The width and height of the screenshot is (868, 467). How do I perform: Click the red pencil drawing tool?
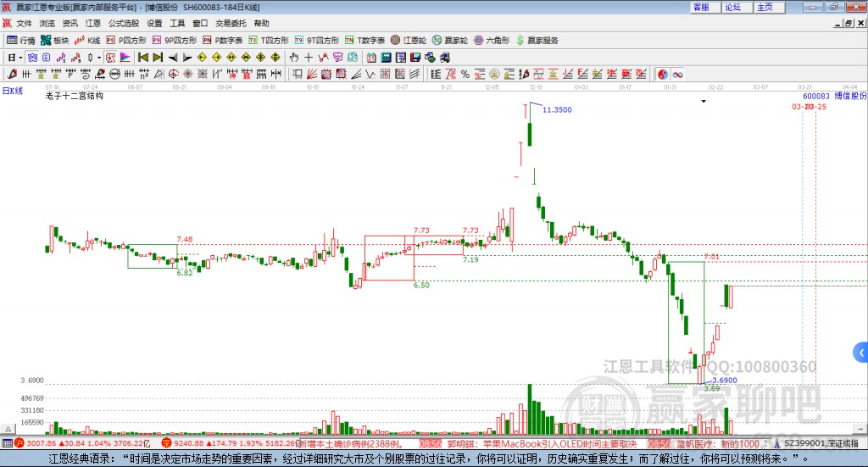(x=12, y=74)
